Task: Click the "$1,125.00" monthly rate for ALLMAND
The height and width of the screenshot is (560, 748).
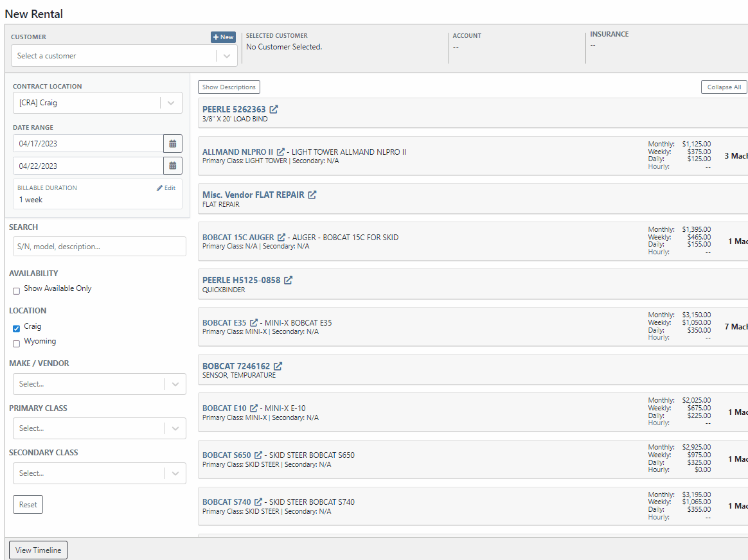Action: [x=697, y=144]
